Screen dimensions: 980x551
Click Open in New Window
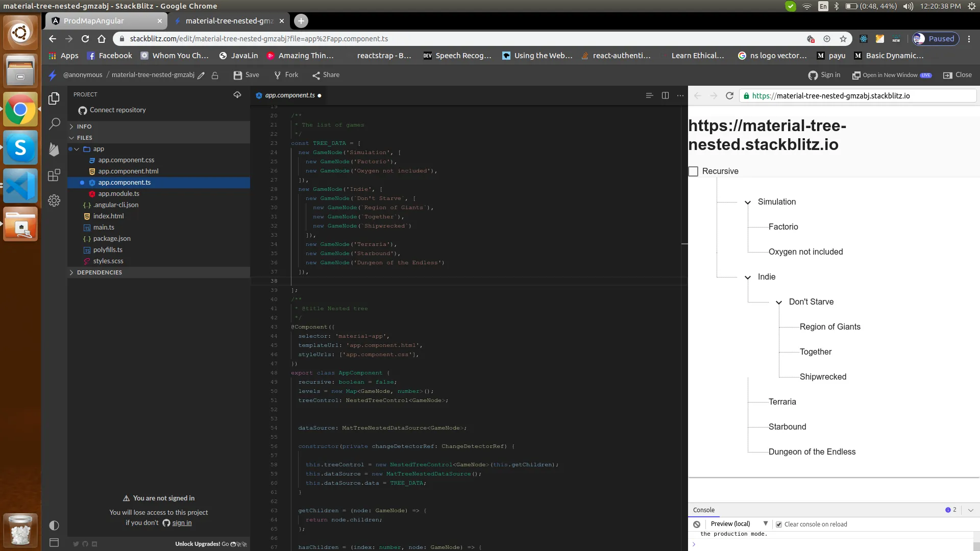(x=890, y=75)
